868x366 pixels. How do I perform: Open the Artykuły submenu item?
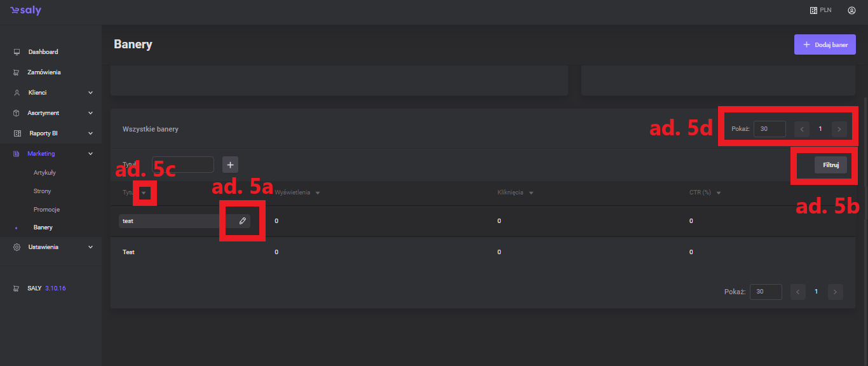pos(45,172)
